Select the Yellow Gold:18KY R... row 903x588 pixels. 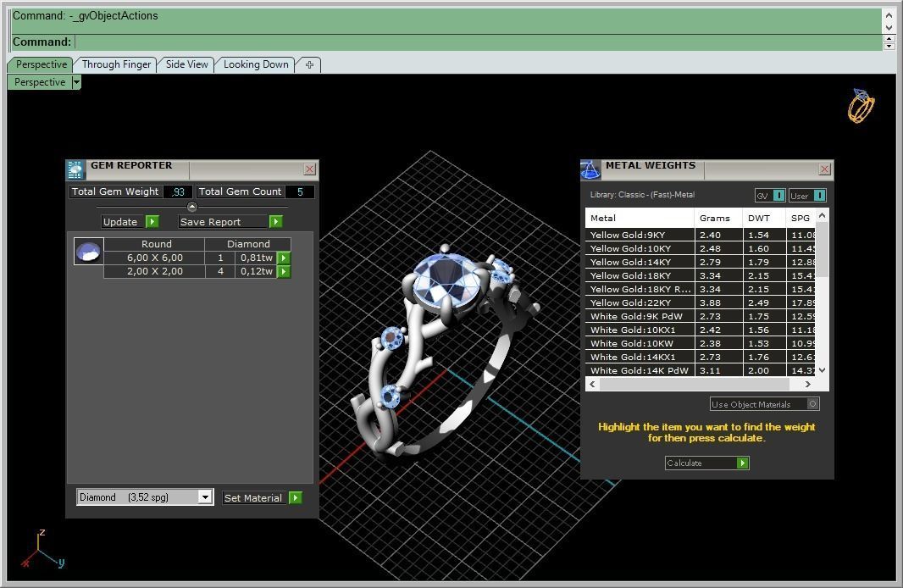pyautogui.click(x=701, y=289)
